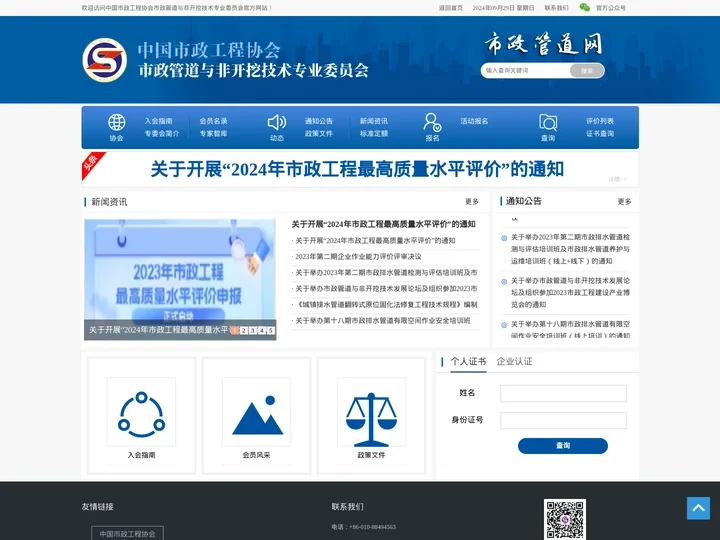The width and height of the screenshot is (720, 540).
Task: Open the bold news headline 关于开展2024年市政工程最高质量水平评价
Action: pyautogui.click(x=384, y=224)
